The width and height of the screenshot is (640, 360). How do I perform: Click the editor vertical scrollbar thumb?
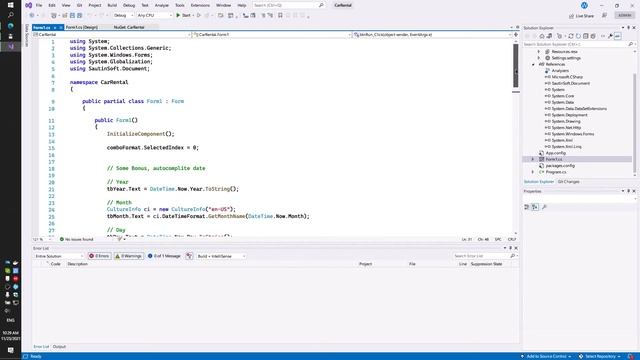coord(516,65)
